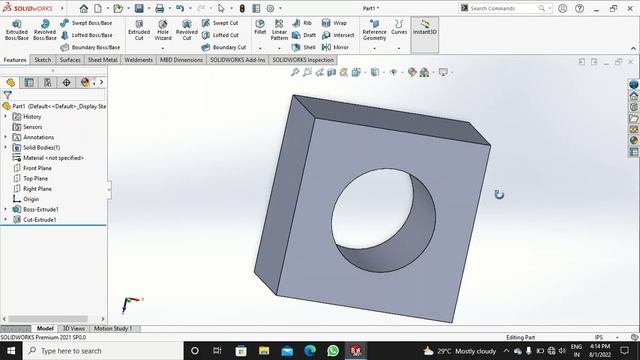Viewport: 640px width, 360px height.
Task: Switch to the Surfaces tab
Action: click(x=70, y=60)
